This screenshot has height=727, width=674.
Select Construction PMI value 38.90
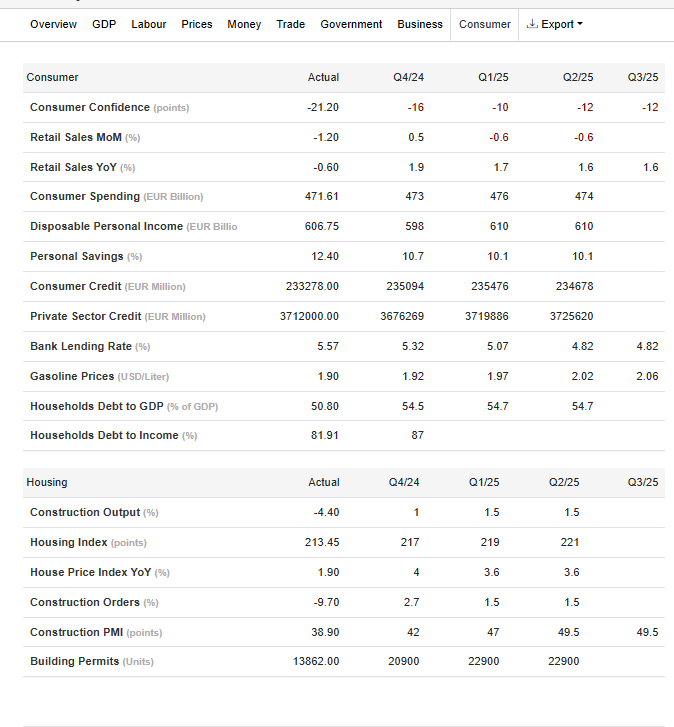(325, 632)
